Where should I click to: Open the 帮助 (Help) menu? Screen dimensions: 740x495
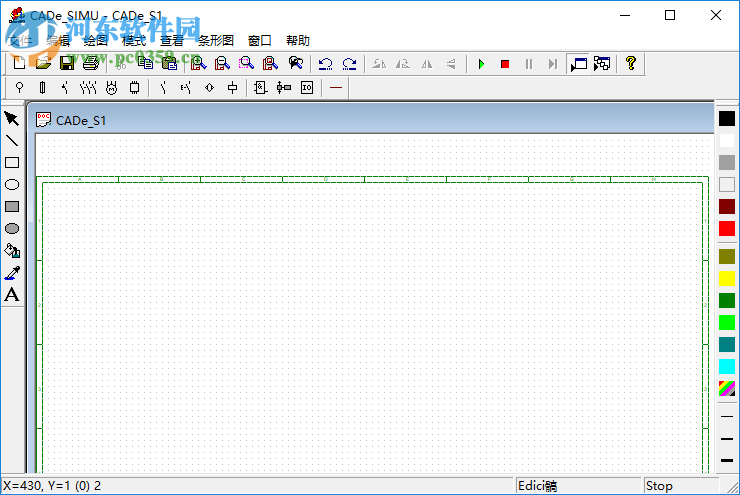pos(298,41)
